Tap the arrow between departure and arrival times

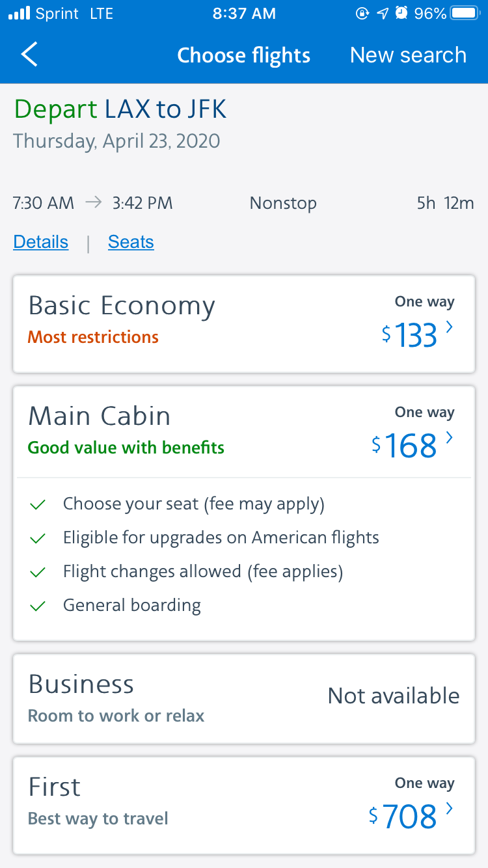(x=94, y=203)
